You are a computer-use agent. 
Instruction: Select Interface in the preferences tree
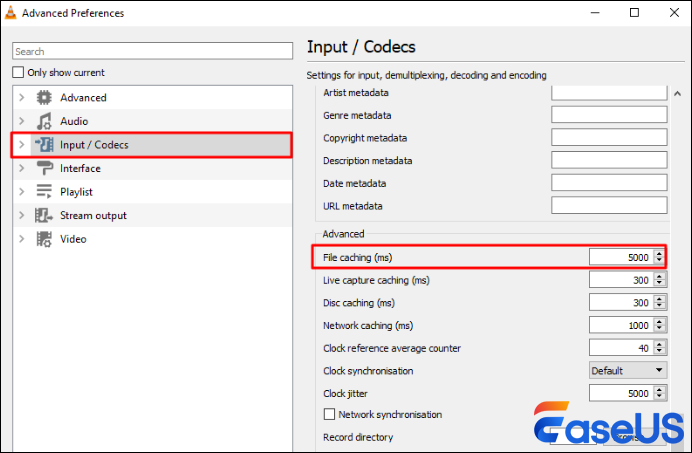click(x=80, y=168)
